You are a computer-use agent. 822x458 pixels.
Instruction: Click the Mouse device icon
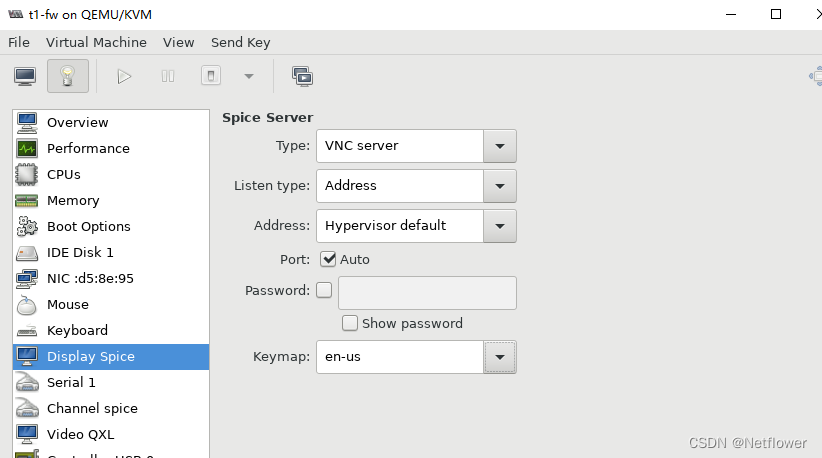[27, 304]
